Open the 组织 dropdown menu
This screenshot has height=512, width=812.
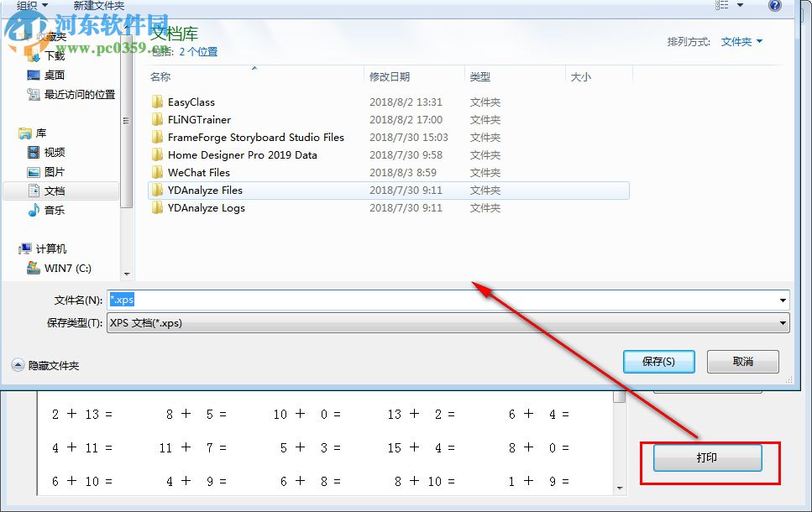tap(32, 5)
